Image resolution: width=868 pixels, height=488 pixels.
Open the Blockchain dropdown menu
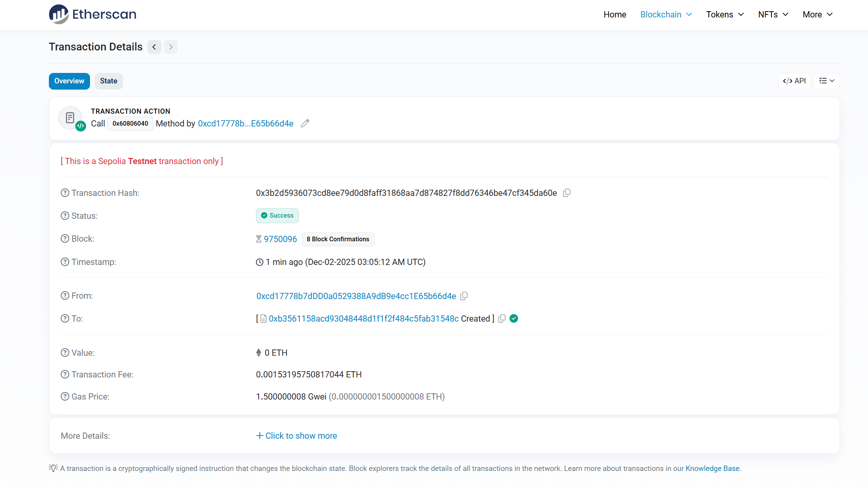(666, 14)
